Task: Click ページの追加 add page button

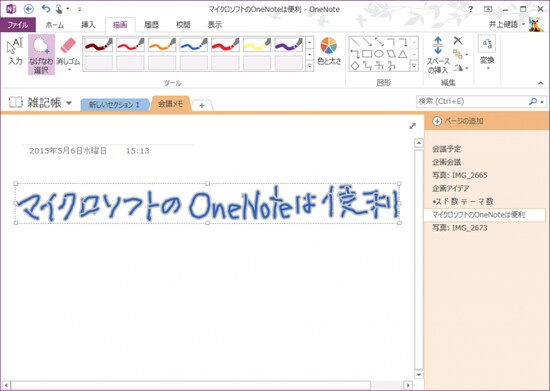Action: pyautogui.click(x=458, y=121)
